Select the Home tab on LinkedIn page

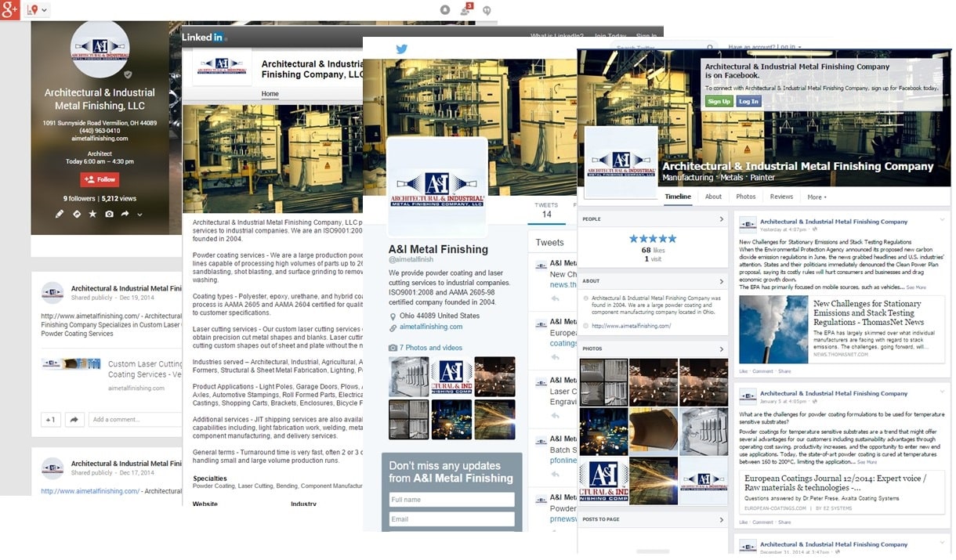click(x=270, y=94)
